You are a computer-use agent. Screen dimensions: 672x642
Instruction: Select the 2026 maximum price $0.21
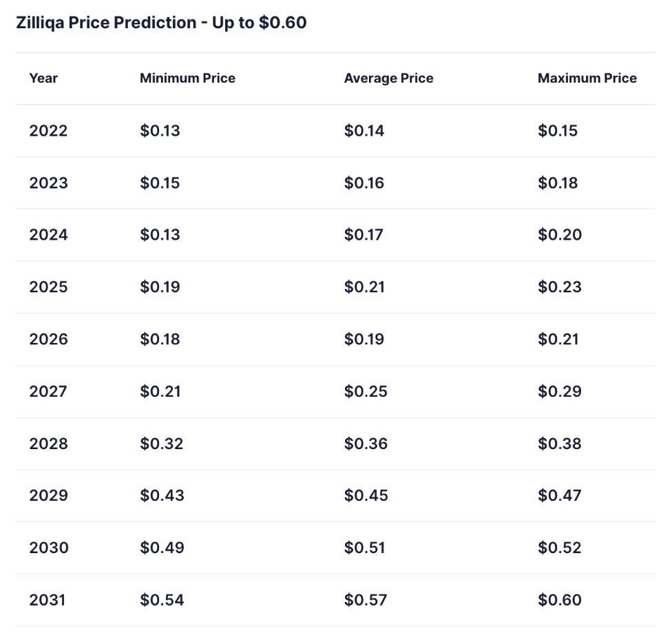558,340
